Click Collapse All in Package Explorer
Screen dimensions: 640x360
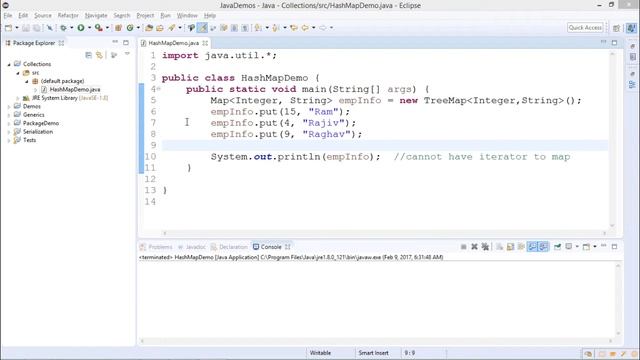[89, 55]
